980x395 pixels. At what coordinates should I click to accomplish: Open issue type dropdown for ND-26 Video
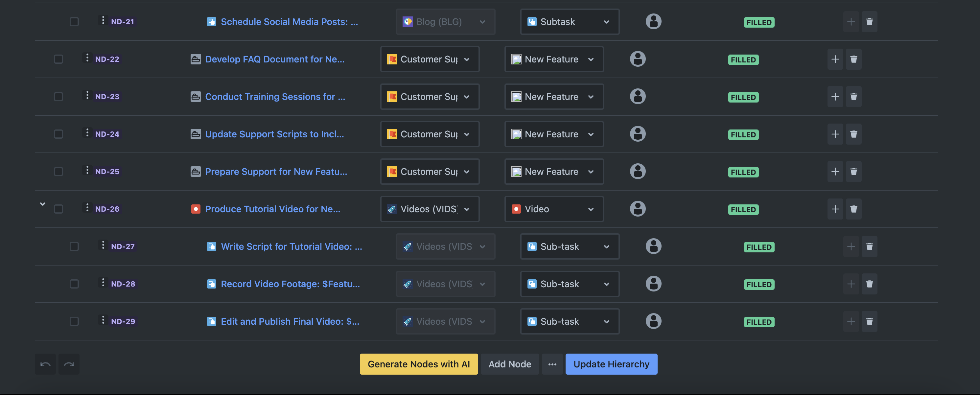(553, 209)
